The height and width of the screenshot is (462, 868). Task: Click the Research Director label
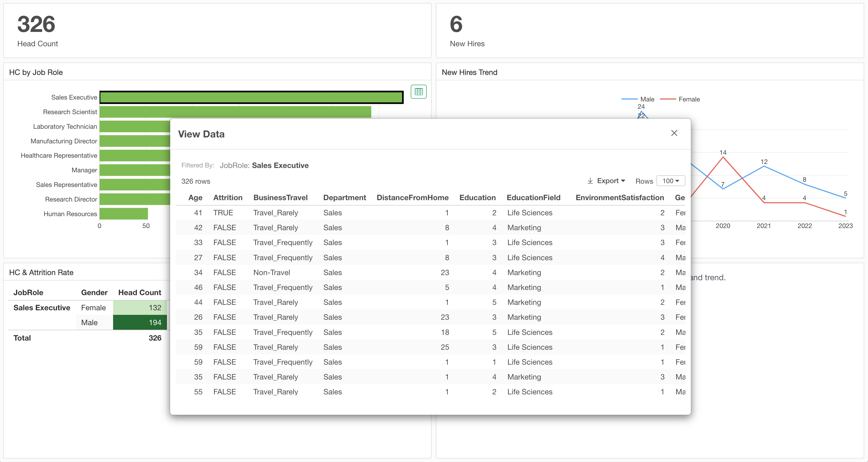click(71, 199)
